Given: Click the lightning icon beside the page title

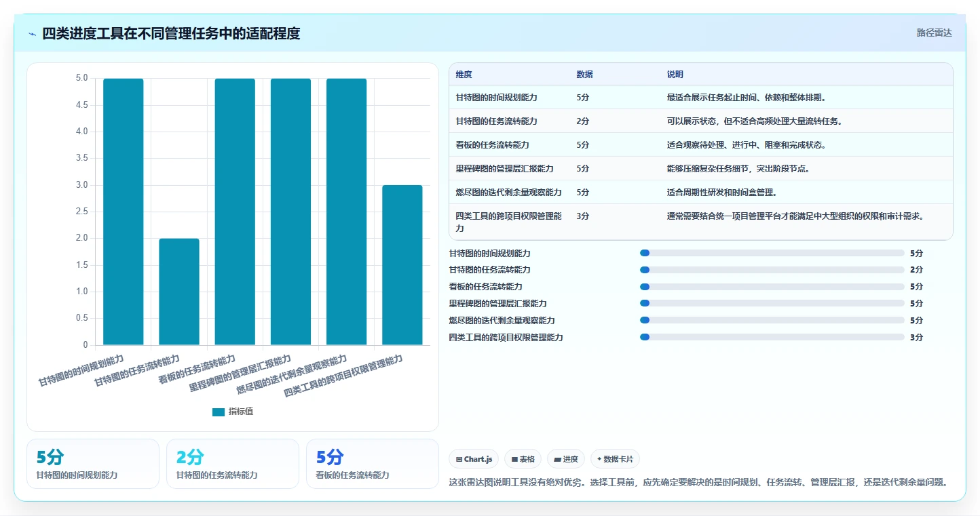Looking at the screenshot, I should tap(32, 34).
